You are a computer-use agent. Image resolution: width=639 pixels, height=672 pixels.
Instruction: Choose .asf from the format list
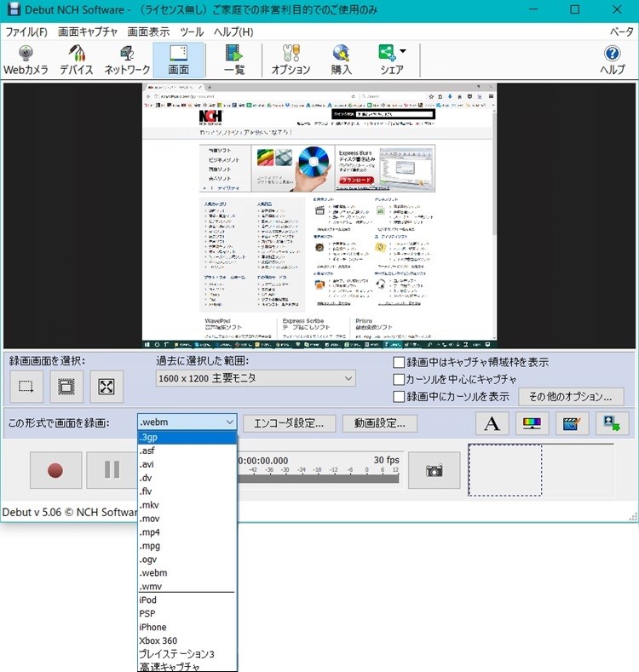[187, 451]
